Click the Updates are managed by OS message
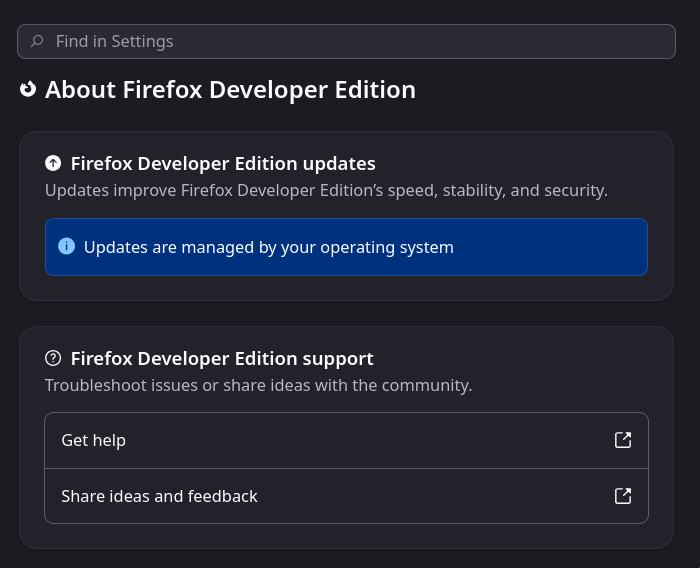700x568 pixels. coord(269,247)
